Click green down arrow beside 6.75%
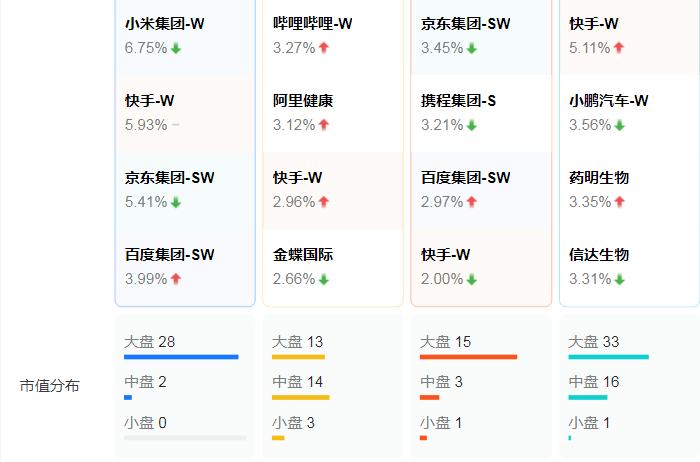The image size is (700, 462). (176, 48)
